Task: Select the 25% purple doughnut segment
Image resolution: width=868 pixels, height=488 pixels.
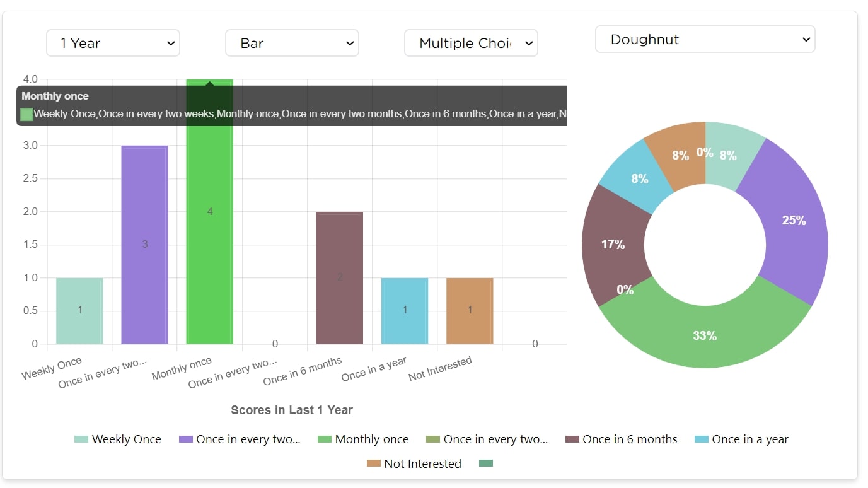Action: pos(794,221)
